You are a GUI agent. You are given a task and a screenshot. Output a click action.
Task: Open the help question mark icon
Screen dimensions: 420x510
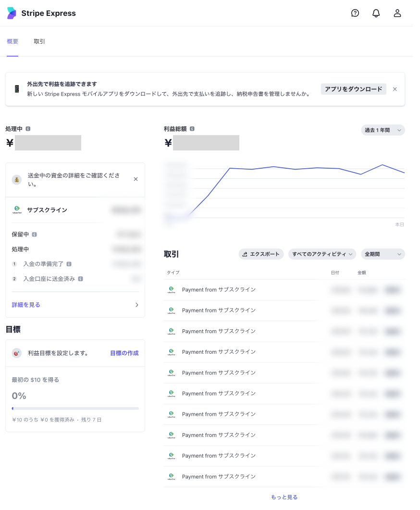[x=355, y=13]
